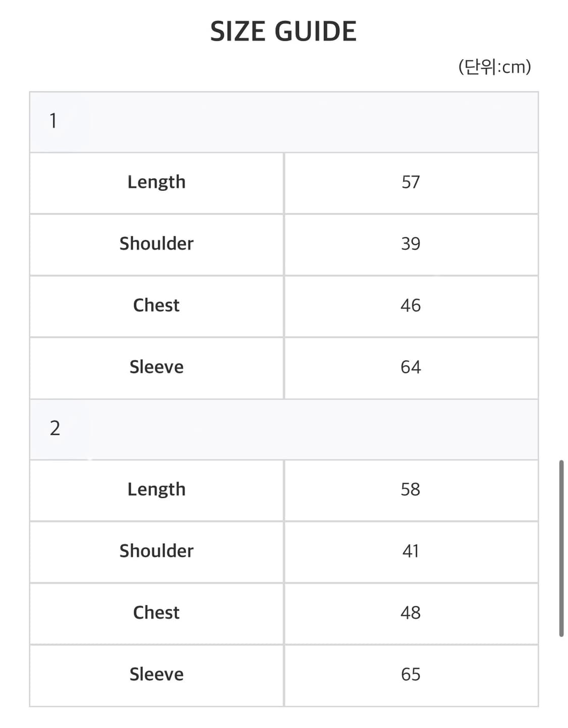Select the Chest value 46
This screenshot has width=568, height=728.
(x=410, y=305)
